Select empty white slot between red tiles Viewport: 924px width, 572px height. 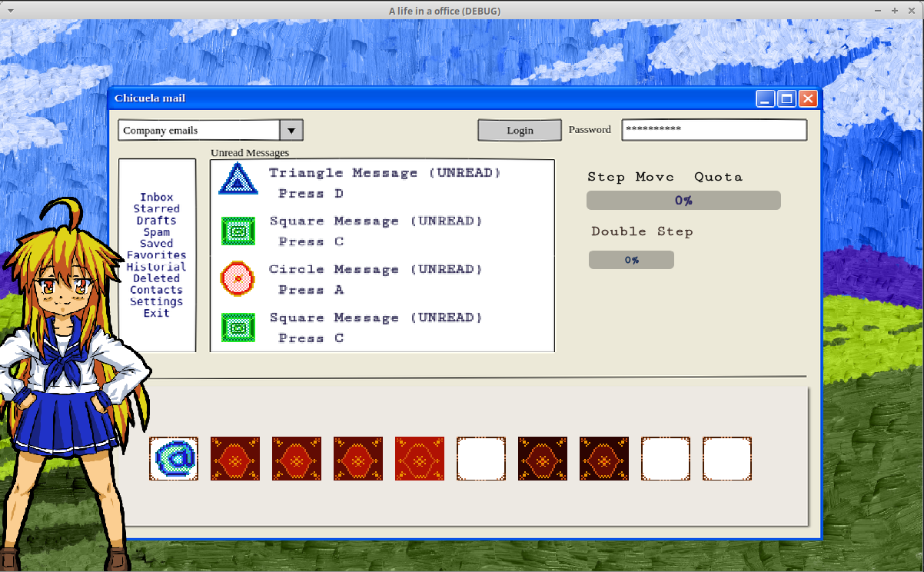[481, 459]
